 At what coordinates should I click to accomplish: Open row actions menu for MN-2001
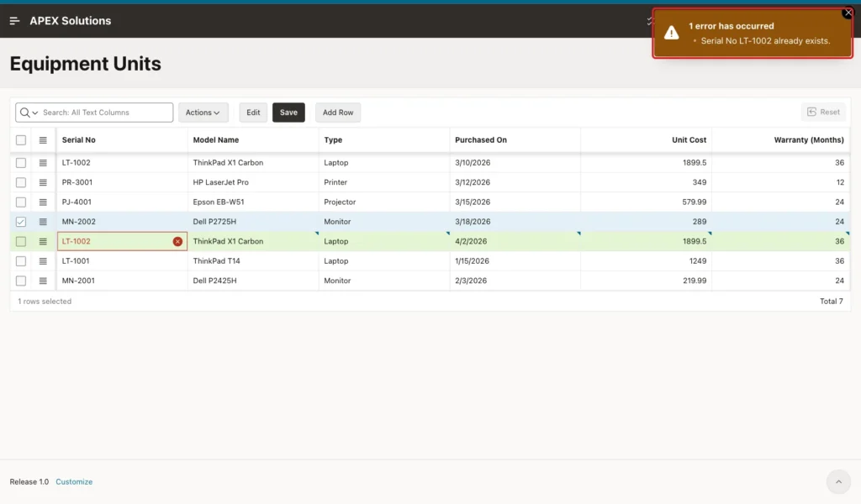pos(43,281)
